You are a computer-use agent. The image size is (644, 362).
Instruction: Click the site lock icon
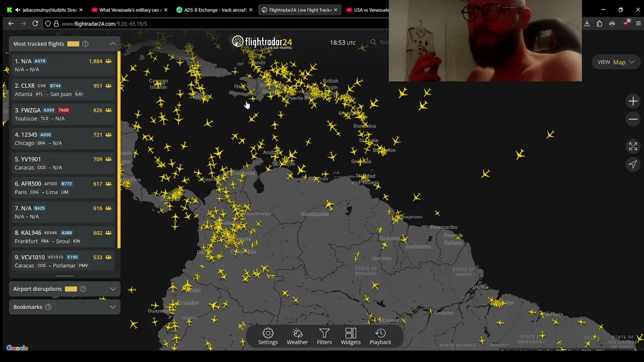56,24
